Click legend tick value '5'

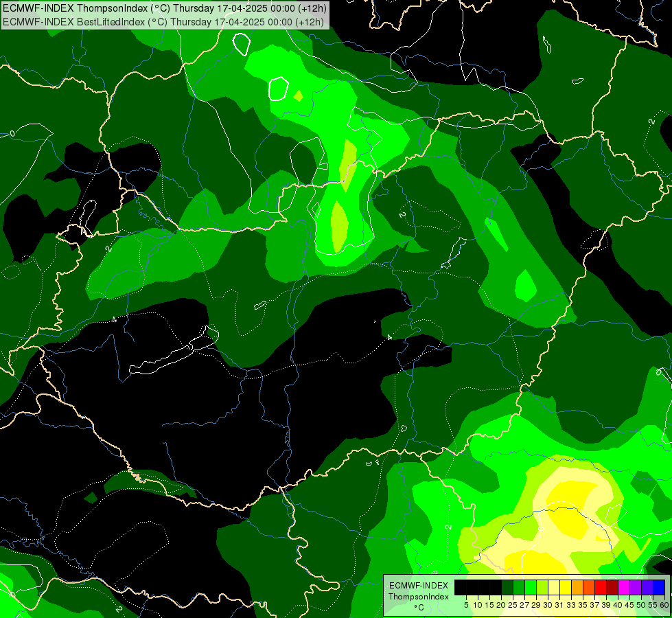tap(466, 605)
